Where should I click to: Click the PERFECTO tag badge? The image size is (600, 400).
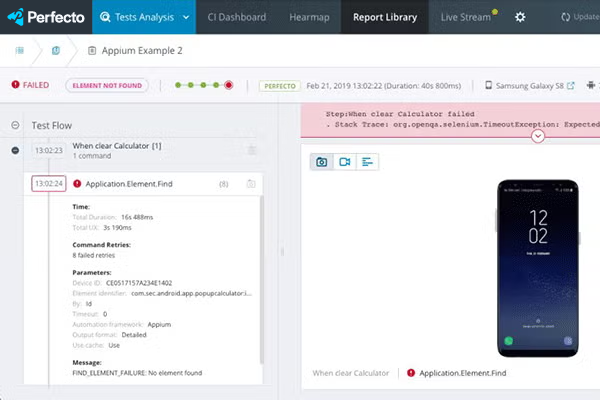pos(280,86)
